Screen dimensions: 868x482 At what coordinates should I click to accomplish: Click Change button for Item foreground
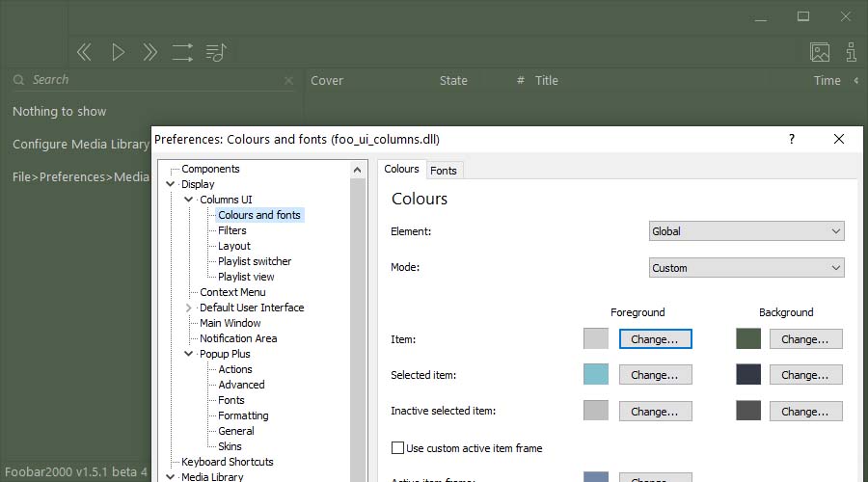(655, 339)
